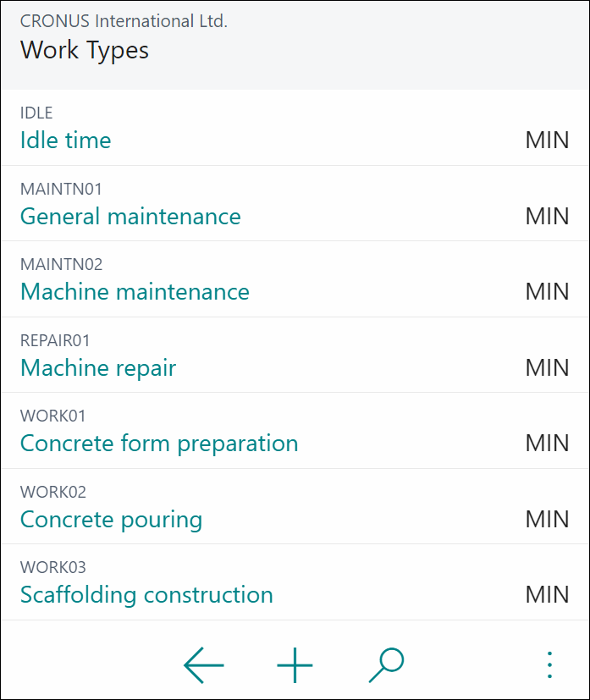The width and height of the screenshot is (590, 700).
Task: Click the CRONUS International Ltd. company name
Action: click(x=124, y=21)
